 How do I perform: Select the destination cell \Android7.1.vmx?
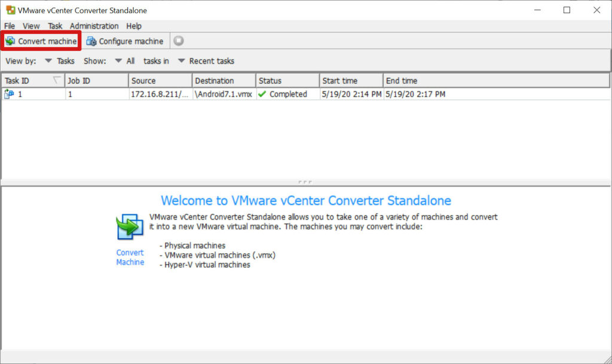pyautogui.click(x=224, y=94)
